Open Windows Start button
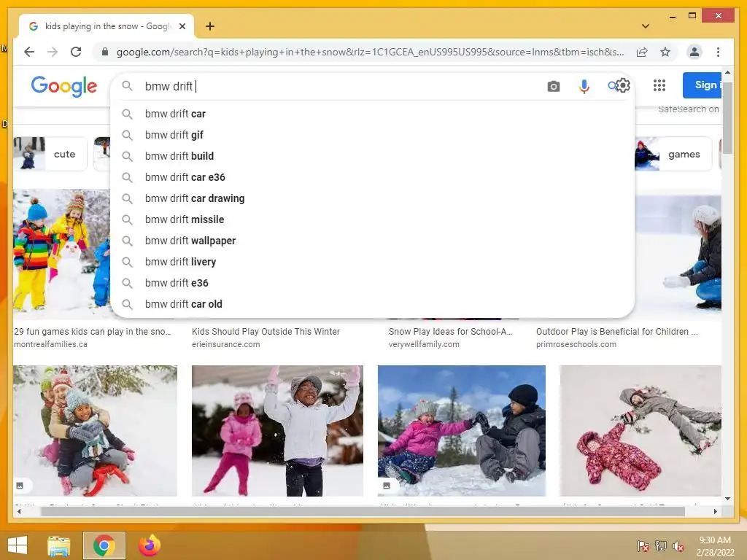This screenshot has height=560, width=747. [18, 545]
